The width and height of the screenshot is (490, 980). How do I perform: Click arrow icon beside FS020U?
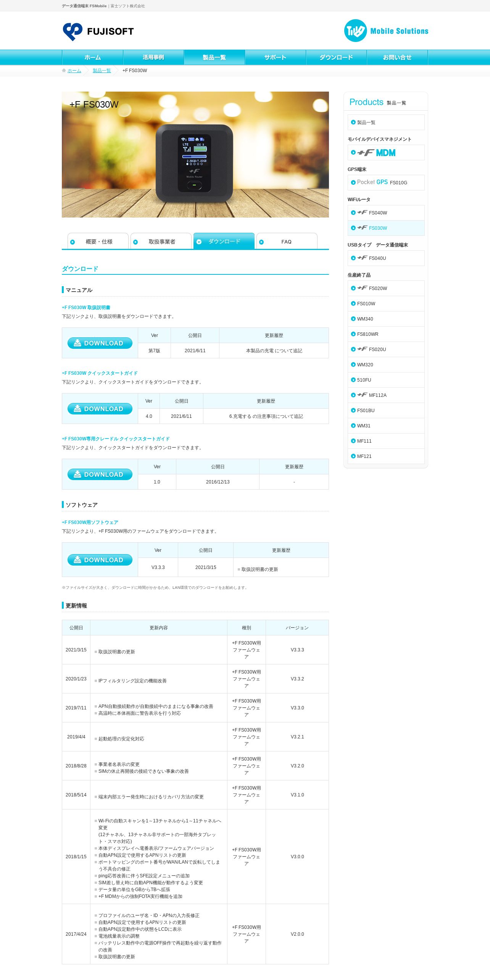[353, 349]
